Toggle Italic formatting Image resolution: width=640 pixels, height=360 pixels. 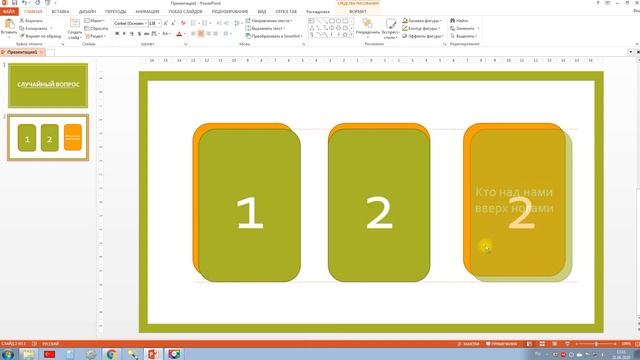coord(124,34)
